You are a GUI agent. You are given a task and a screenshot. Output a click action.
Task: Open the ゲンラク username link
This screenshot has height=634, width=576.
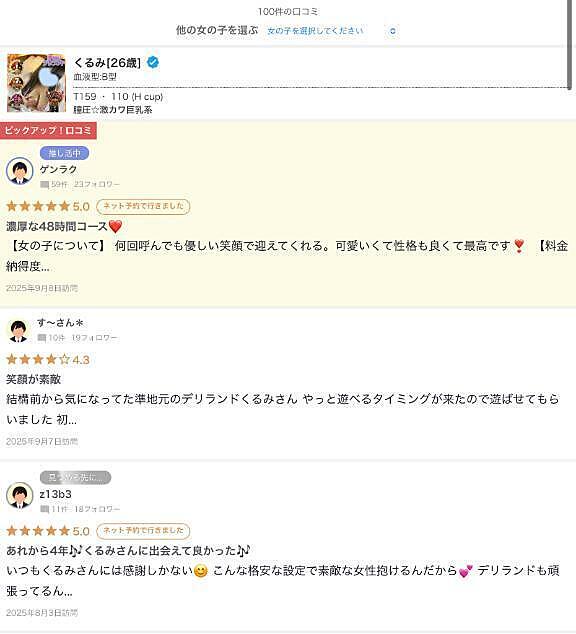tap(58, 169)
